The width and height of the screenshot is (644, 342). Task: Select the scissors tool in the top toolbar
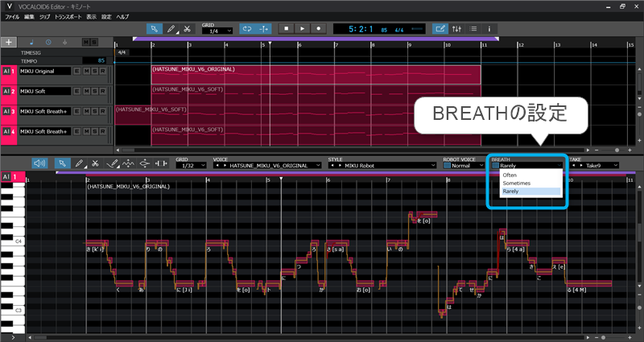point(187,29)
